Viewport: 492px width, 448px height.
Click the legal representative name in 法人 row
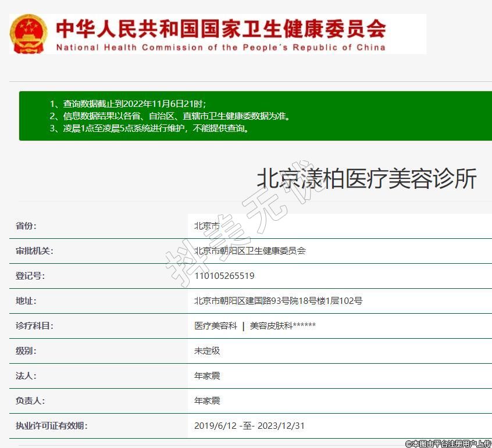[x=207, y=376]
